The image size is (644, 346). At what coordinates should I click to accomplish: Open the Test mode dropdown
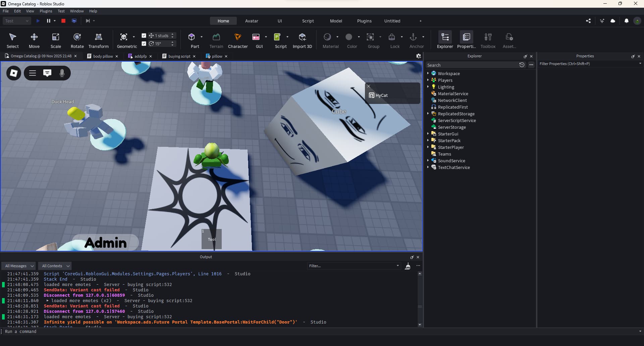[17, 21]
